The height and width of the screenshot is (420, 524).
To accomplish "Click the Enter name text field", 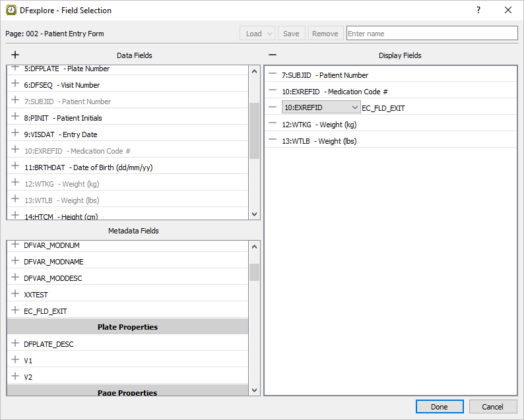I will pyautogui.click(x=432, y=34).
